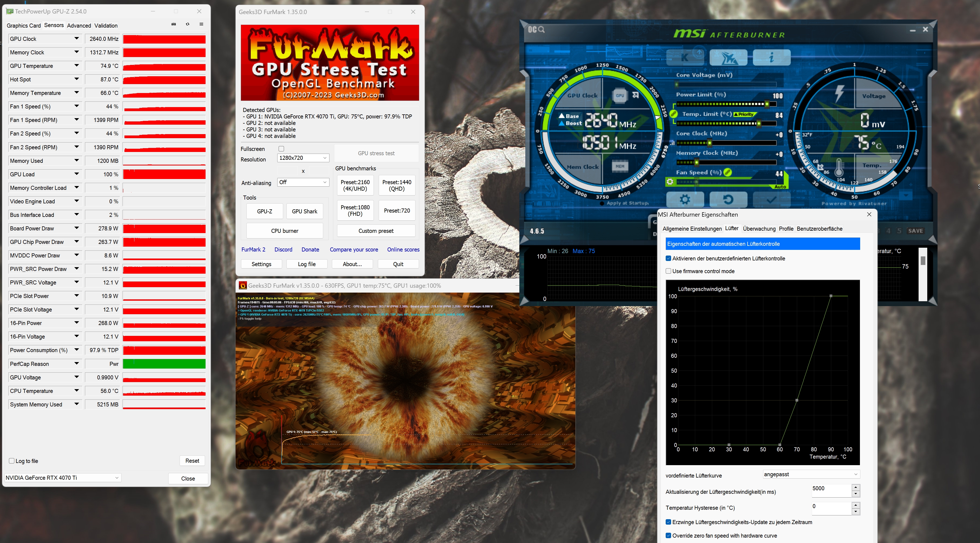Screen dimensions: 980x543
Task: Click GPU-Z screenshot camera icon
Action: pyautogui.click(x=173, y=24)
